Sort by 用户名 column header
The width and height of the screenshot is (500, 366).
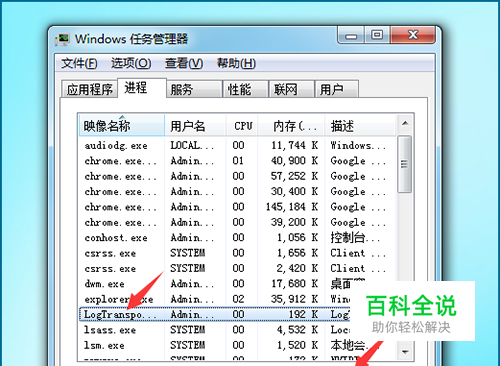point(196,126)
